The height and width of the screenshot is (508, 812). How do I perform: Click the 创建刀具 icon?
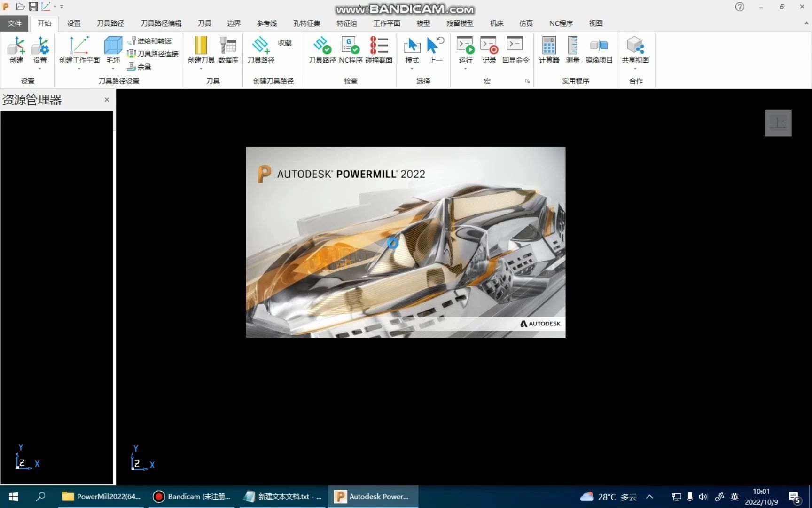click(x=201, y=46)
